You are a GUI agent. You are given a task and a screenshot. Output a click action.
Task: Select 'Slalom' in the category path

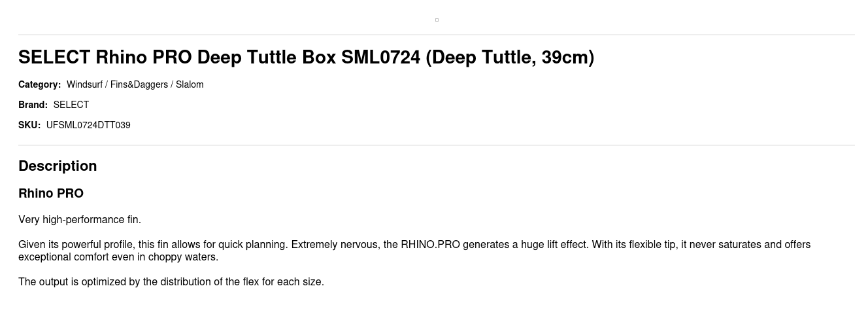click(190, 84)
